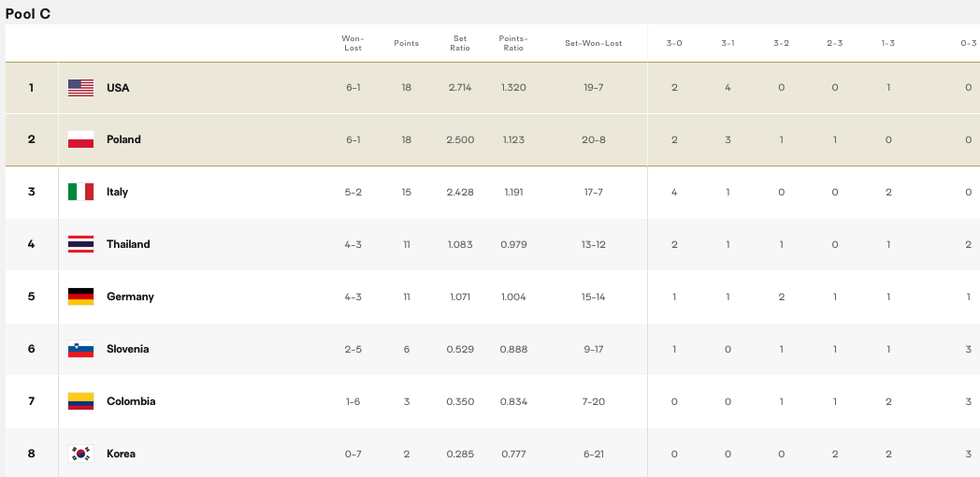Select the Thailand team name

128,244
